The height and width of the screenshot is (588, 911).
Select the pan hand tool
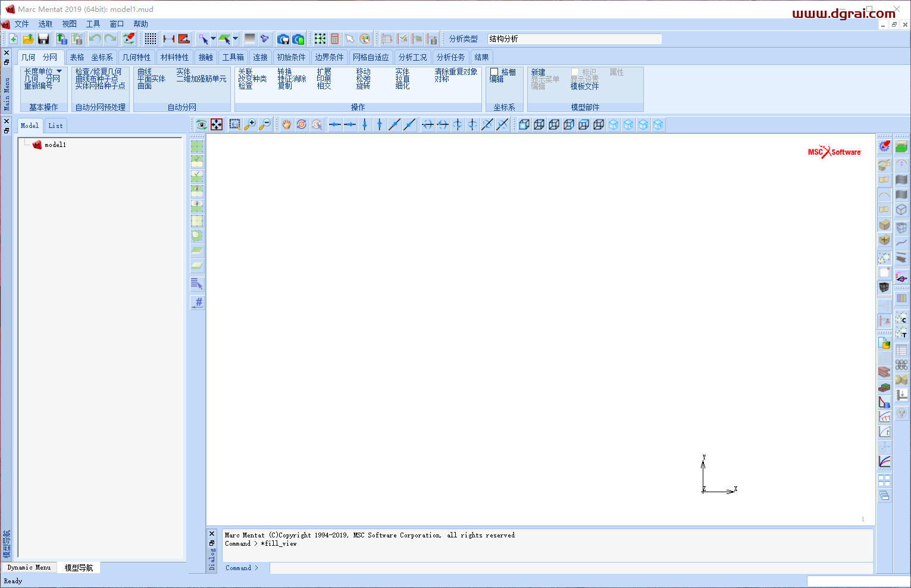tap(287, 124)
